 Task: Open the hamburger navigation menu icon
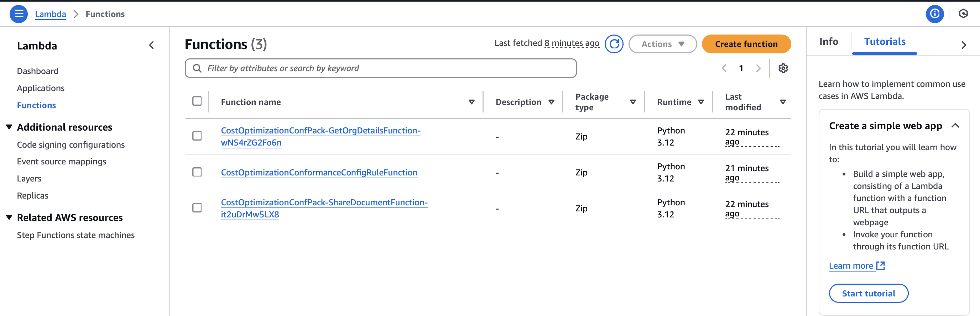(19, 14)
